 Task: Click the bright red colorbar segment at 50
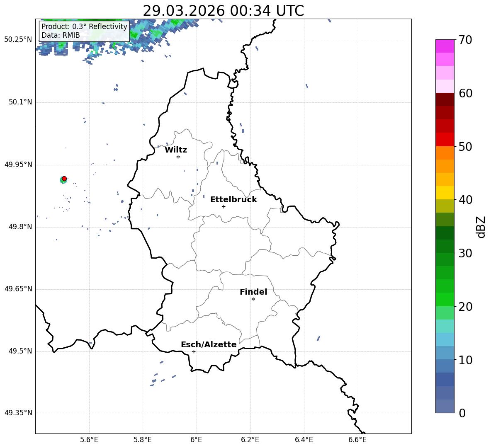coord(445,140)
